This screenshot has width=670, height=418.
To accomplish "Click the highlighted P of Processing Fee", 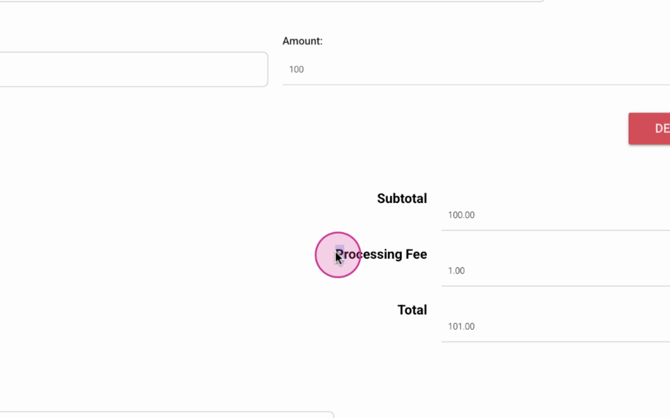I will click(340, 255).
